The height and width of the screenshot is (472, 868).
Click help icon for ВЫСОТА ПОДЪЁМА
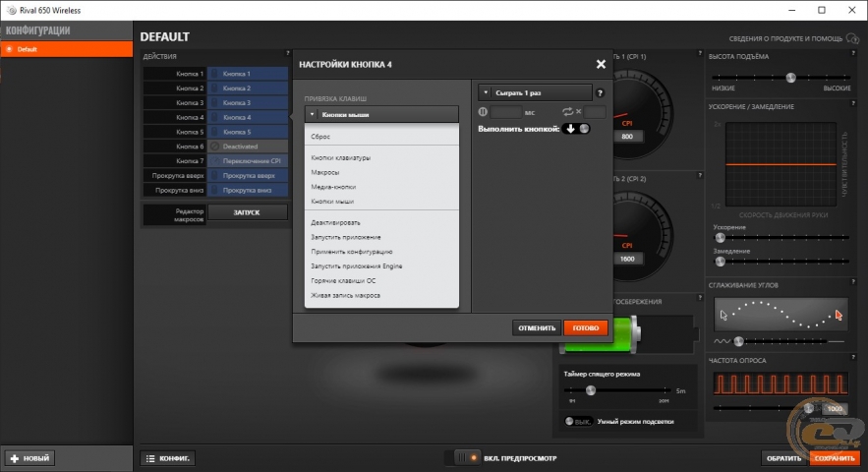click(x=853, y=53)
